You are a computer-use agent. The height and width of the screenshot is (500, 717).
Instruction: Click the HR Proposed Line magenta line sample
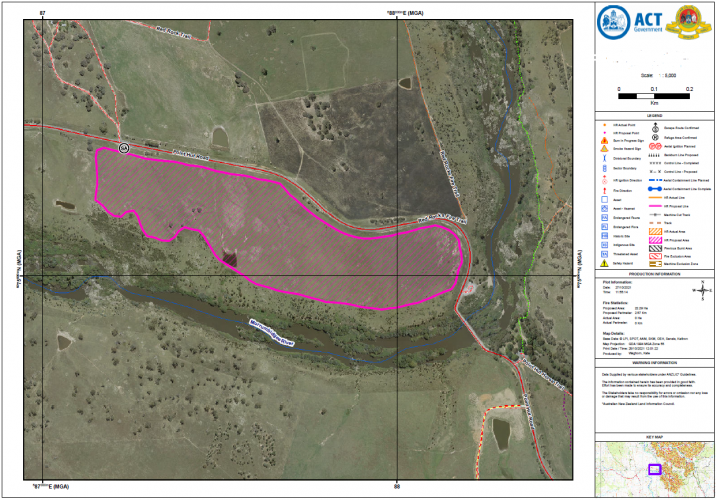click(655, 206)
